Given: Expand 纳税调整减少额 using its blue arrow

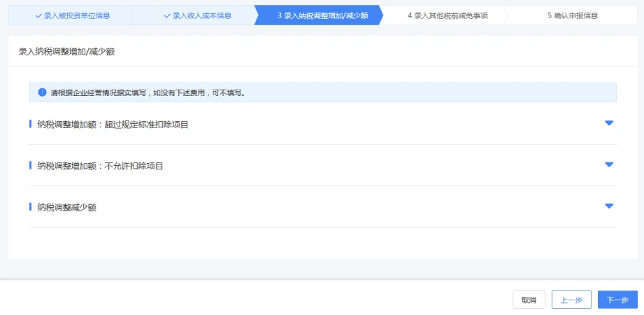Looking at the screenshot, I should pyautogui.click(x=608, y=206).
